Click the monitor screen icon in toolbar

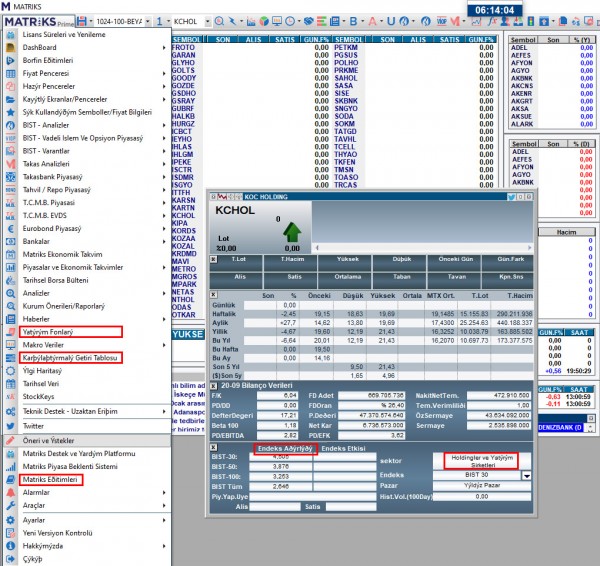tap(277, 21)
